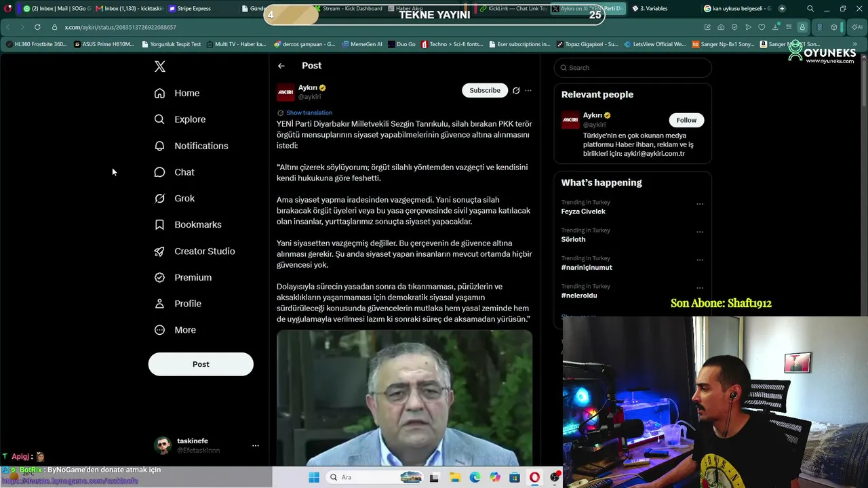Open the #nariniçinumut trending hashtag

click(587, 267)
